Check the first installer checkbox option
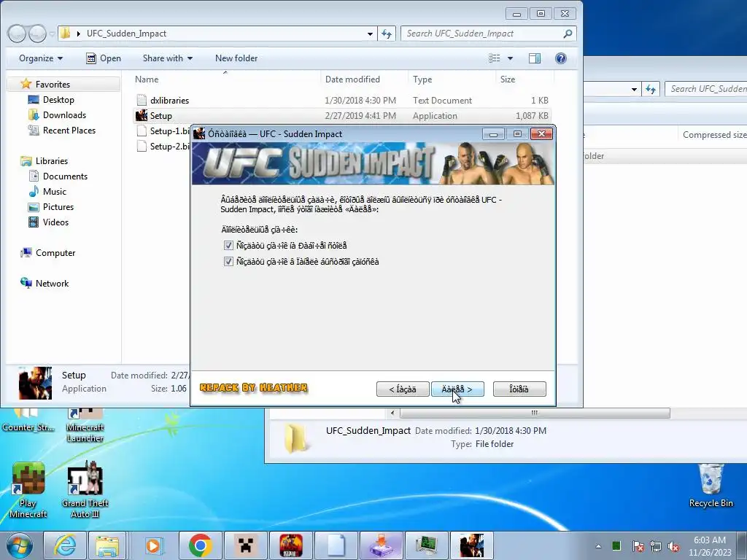 point(228,246)
